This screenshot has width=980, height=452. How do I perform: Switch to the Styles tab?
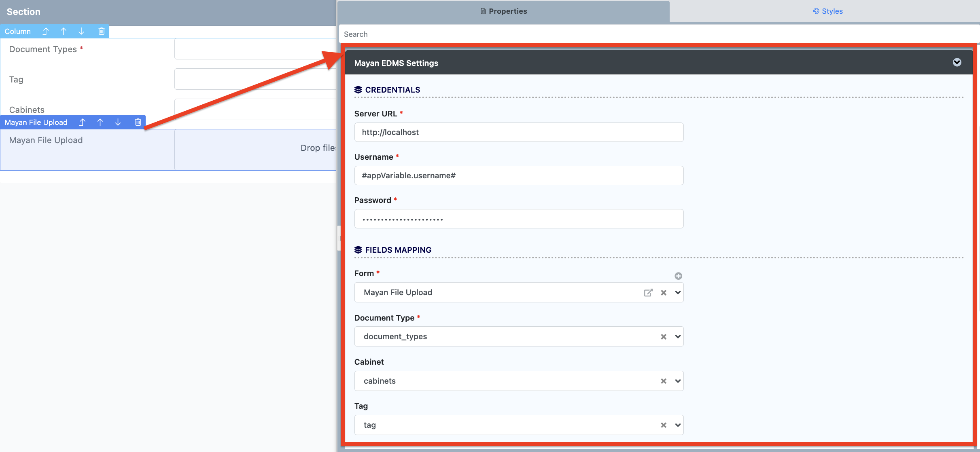coord(827,11)
